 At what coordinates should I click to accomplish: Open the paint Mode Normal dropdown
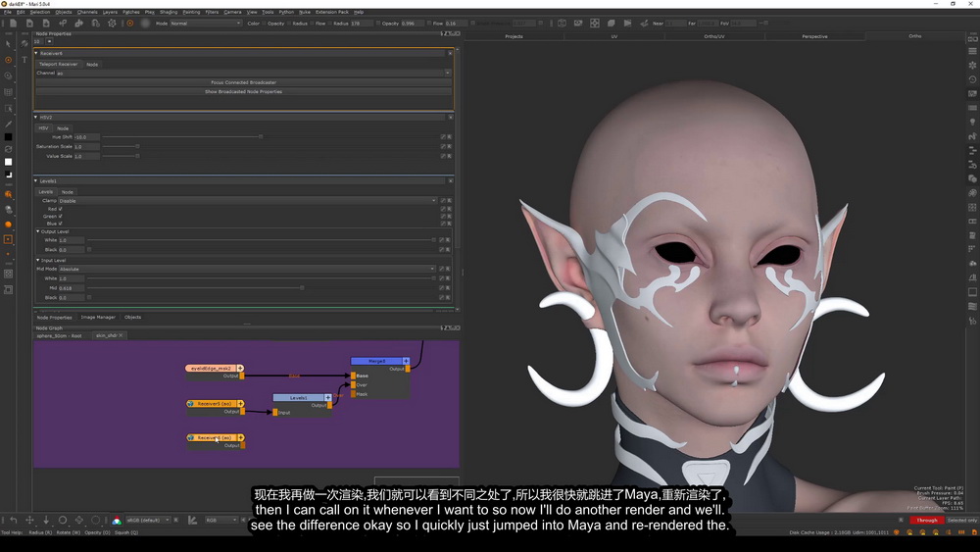pyautogui.click(x=206, y=24)
